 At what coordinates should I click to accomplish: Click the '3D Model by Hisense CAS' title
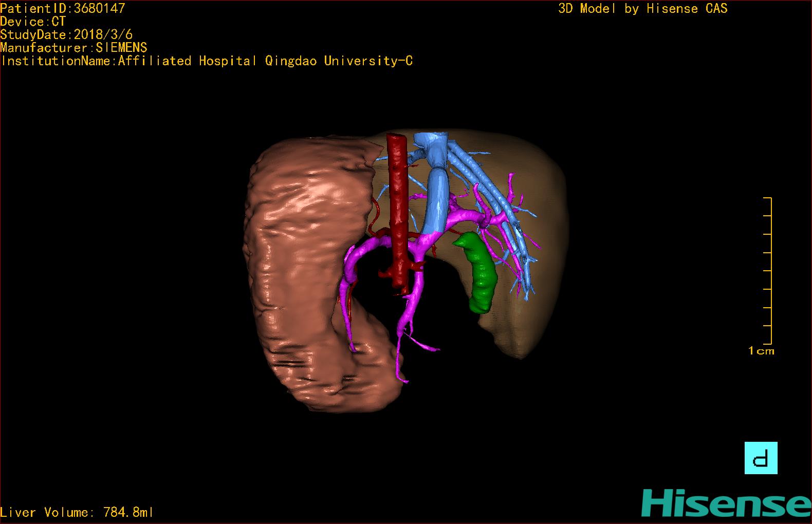[x=642, y=9]
